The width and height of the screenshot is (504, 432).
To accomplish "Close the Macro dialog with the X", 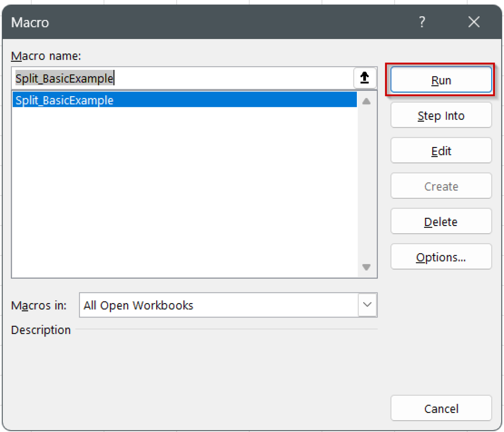I will click(474, 22).
